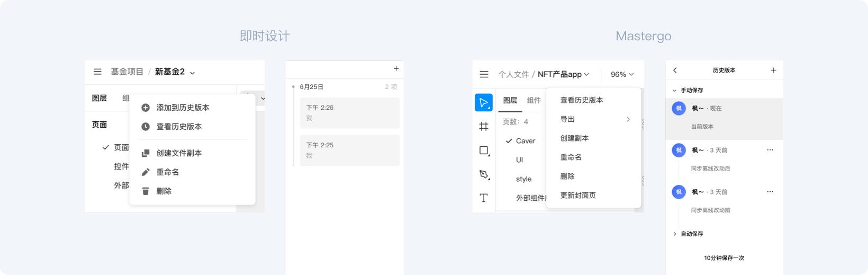Image resolution: width=868 pixels, height=275 pixels.
Task: Open the 新基金2 file name dropdown
Action: click(193, 73)
